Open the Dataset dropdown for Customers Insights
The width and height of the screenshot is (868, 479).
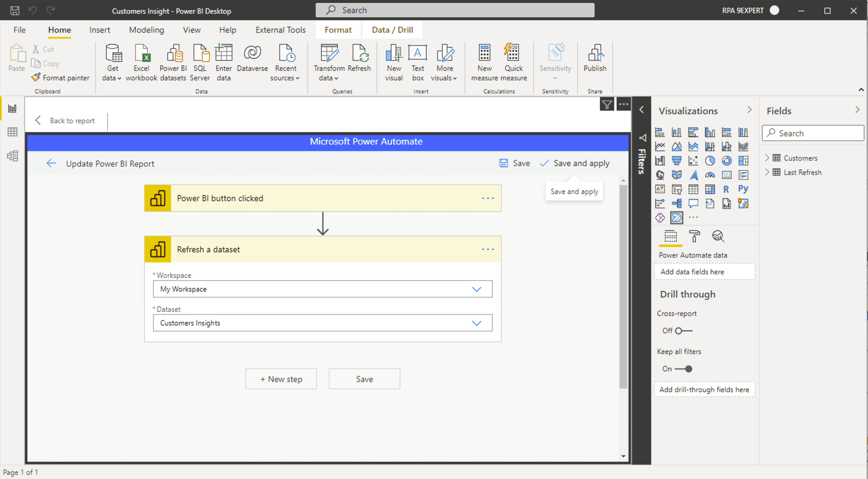coord(477,323)
